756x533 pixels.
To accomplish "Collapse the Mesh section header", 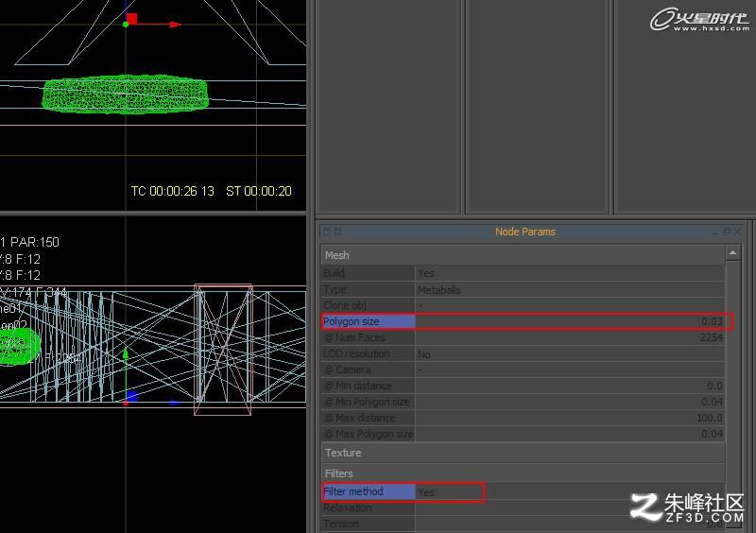I will pyautogui.click(x=523, y=255).
